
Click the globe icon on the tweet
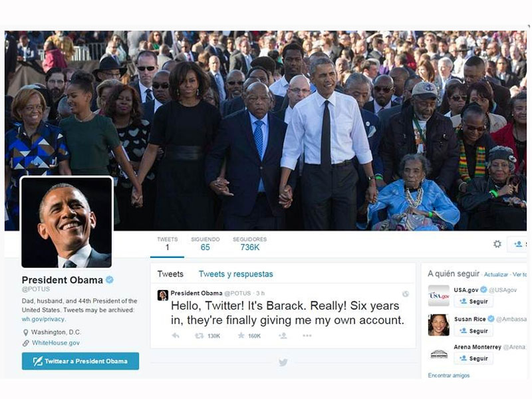pos(406,294)
